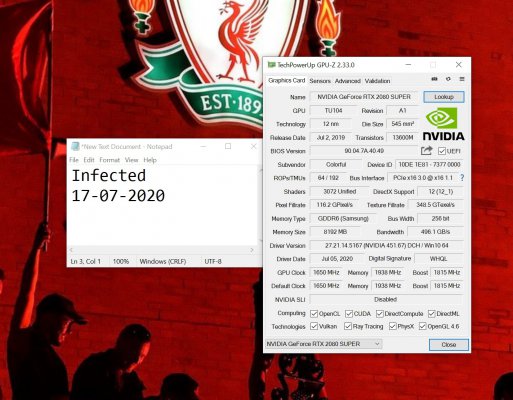The image size is (513, 400).
Task: Click the GPU-Z refresh icon
Action: click(448, 79)
